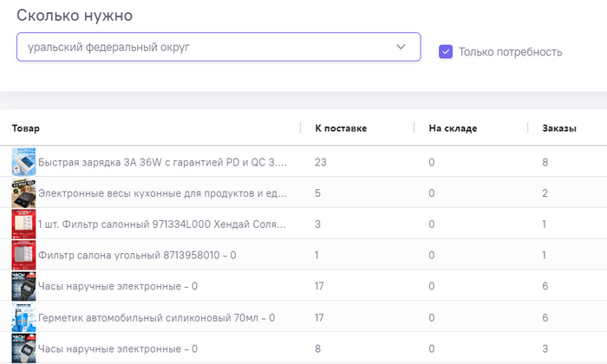Select the Фильтр салонный 971334L000 Хендай product name

tap(162, 224)
